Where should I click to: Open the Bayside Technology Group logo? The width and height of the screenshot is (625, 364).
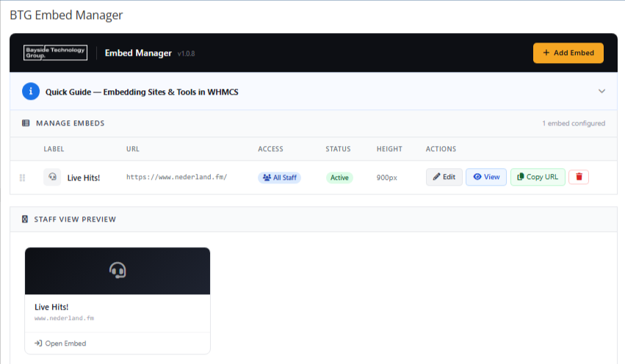pyautogui.click(x=55, y=53)
